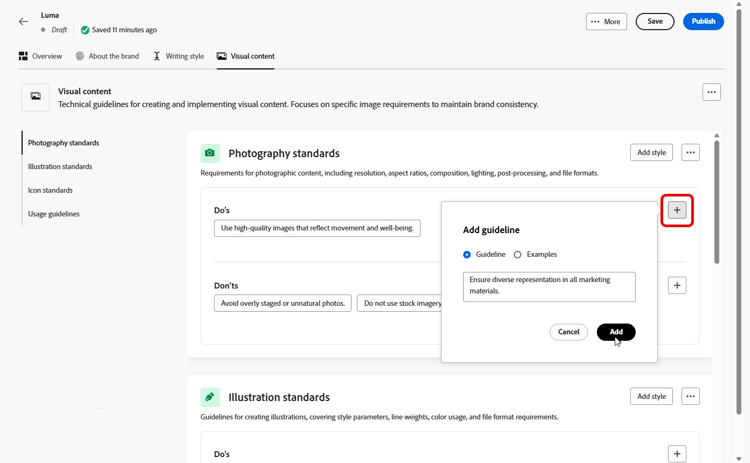Click the guideline text input field
This screenshot has height=463, width=750.
pyautogui.click(x=549, y=287)
